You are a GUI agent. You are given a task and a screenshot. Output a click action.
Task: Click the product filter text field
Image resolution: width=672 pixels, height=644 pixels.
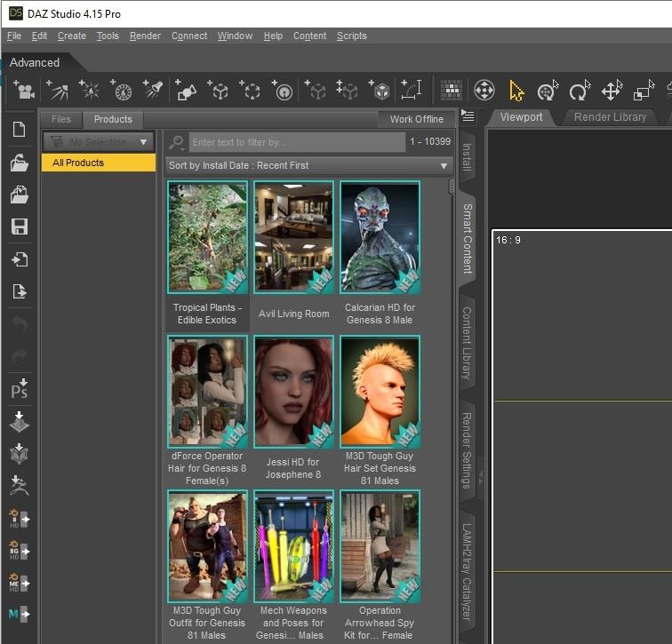tap(296, 142)
